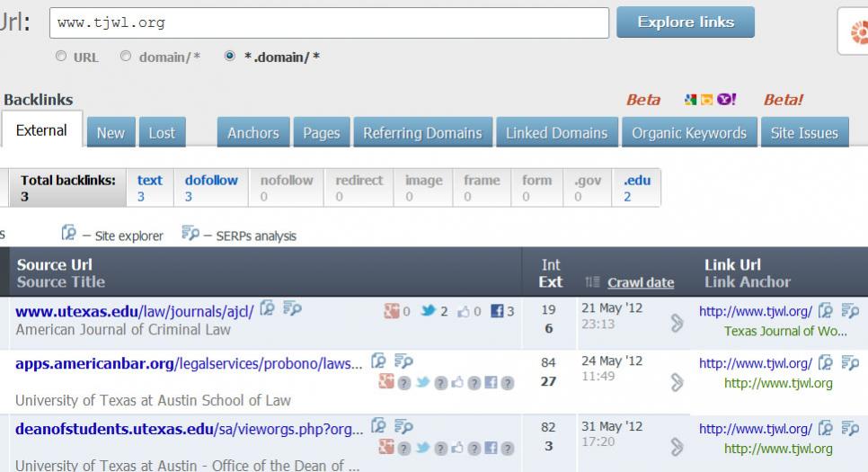Click Twitter icon in americanbar.org row

423,382
